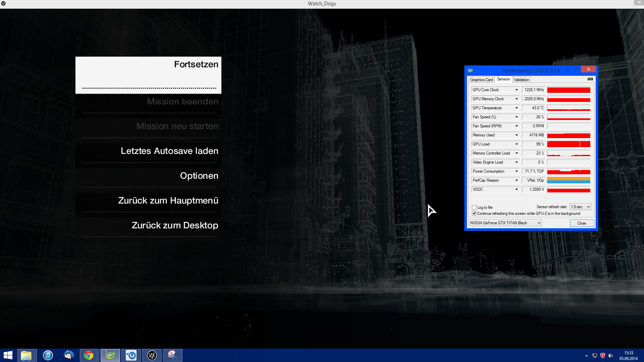
Task: Uncheck Continue refreshing in background option
Action: pyautogui.click(x=474, y=214)
